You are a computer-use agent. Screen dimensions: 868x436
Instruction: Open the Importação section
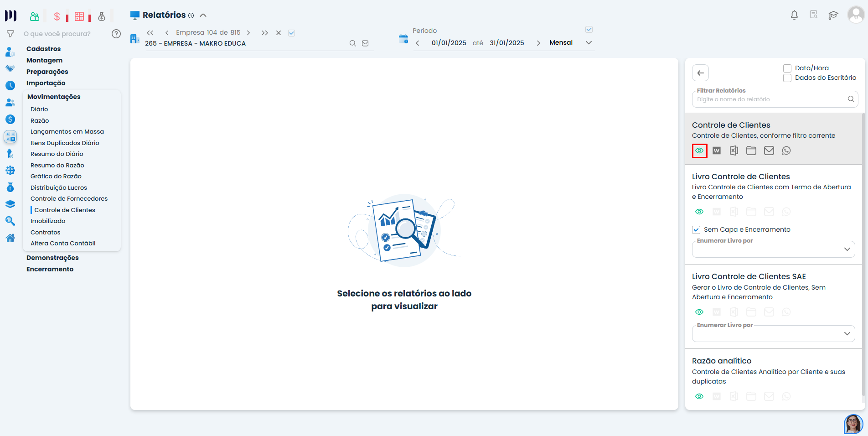point(46,83)
